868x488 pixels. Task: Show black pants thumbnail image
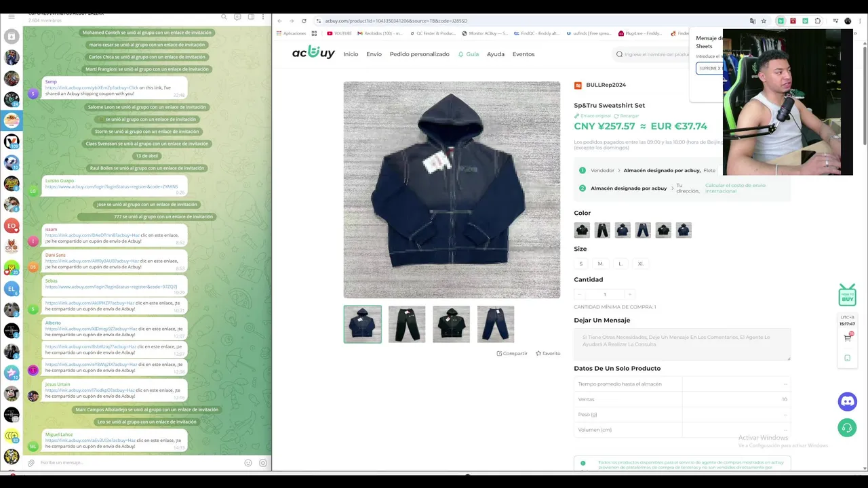coord(407,324)
